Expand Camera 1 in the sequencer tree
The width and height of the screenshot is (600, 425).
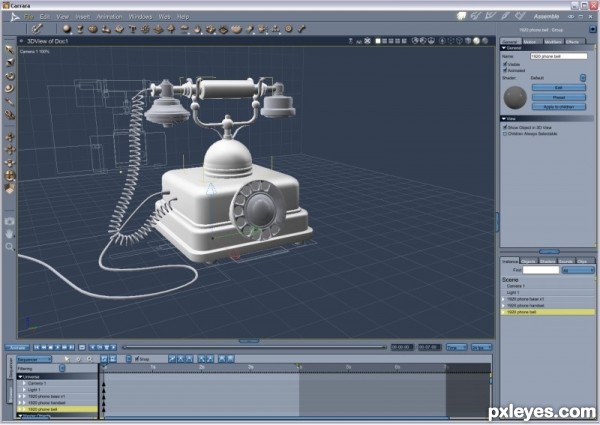click(x=24, y=383)
